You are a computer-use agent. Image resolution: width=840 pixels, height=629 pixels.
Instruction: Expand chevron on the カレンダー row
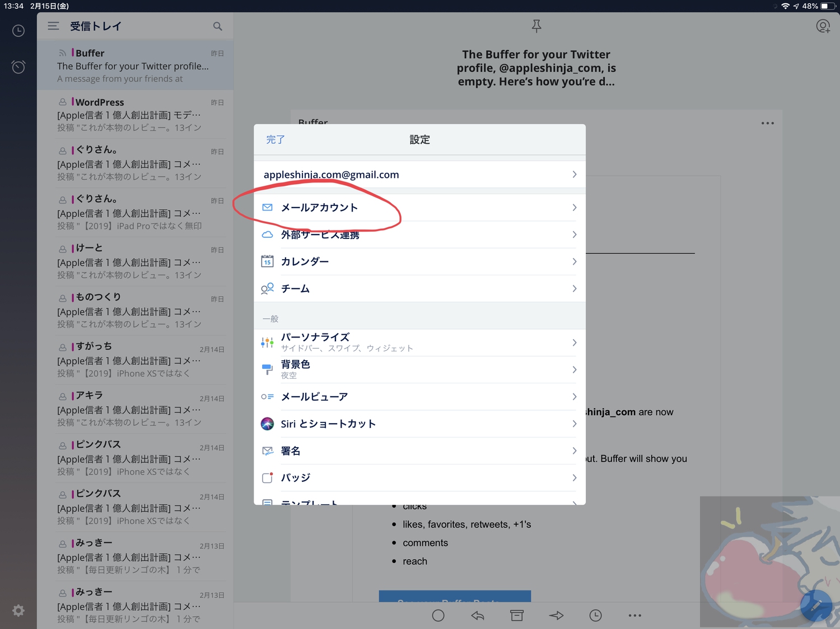coord(575,261)
